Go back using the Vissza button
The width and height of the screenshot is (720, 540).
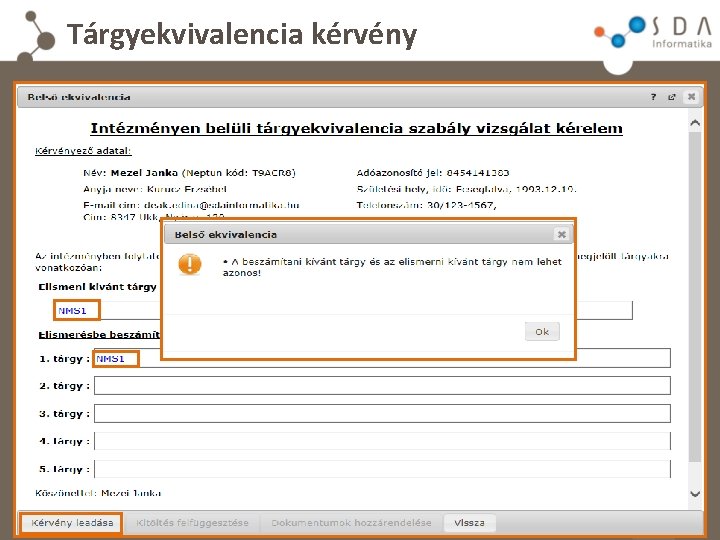[x=469, y=523]
